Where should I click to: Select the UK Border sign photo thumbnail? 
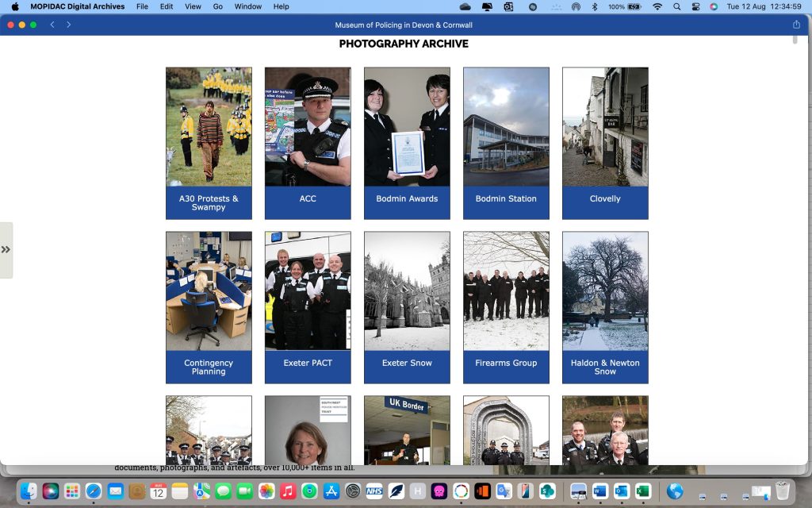tap(407, 430)
